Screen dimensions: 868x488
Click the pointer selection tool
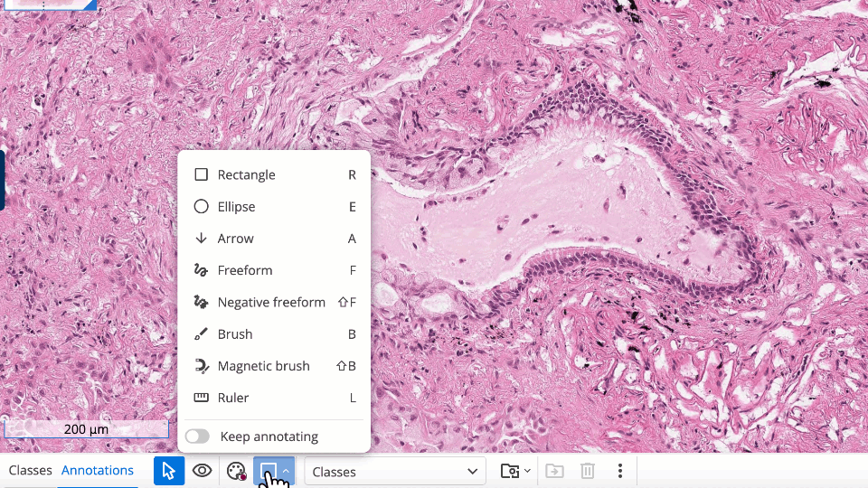(x=169, y=471)
